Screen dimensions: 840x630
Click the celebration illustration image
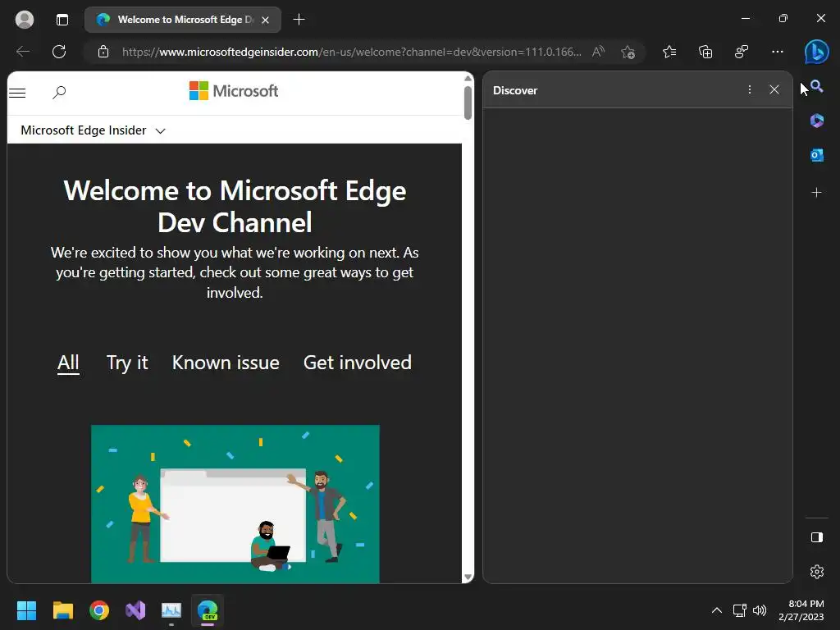pos(235,504)
